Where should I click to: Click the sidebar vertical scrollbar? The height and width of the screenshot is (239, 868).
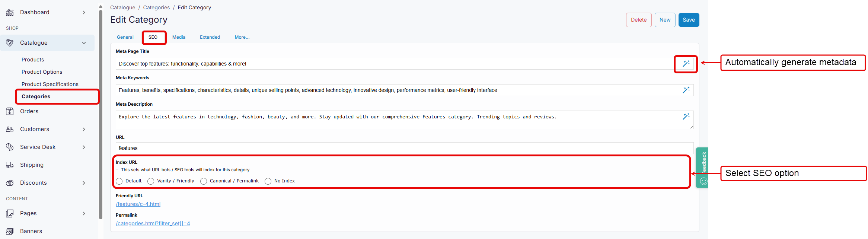click(100, 112)
